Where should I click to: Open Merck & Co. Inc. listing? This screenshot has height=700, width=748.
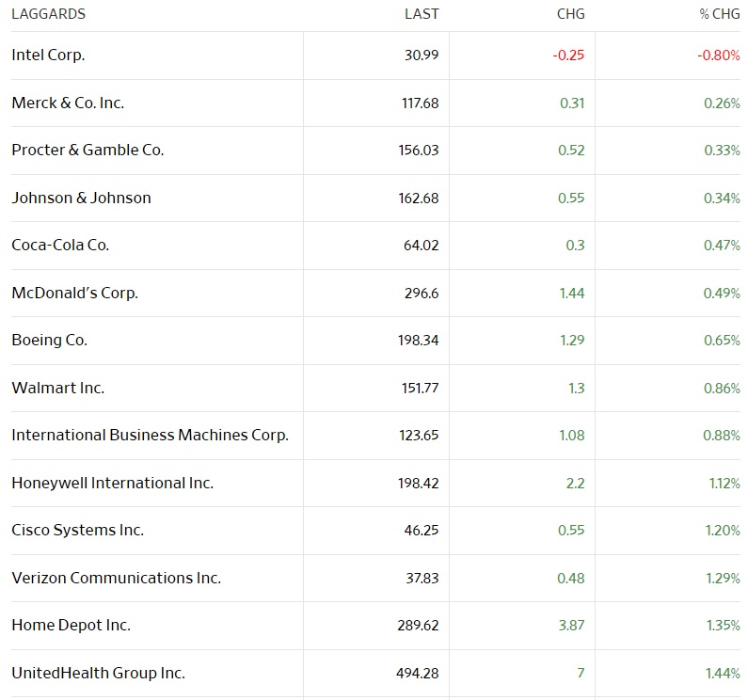click(68, 103)
